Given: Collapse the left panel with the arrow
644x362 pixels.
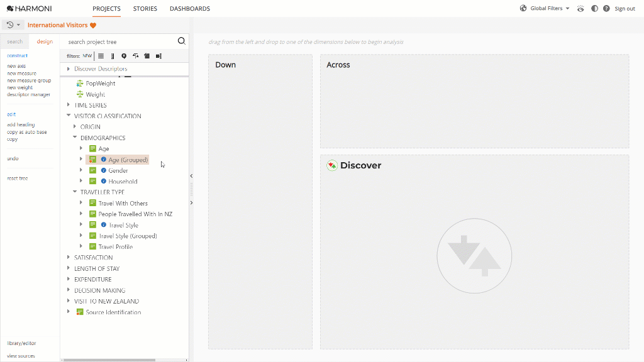Looking at the screenshot, I should point(191,176).
